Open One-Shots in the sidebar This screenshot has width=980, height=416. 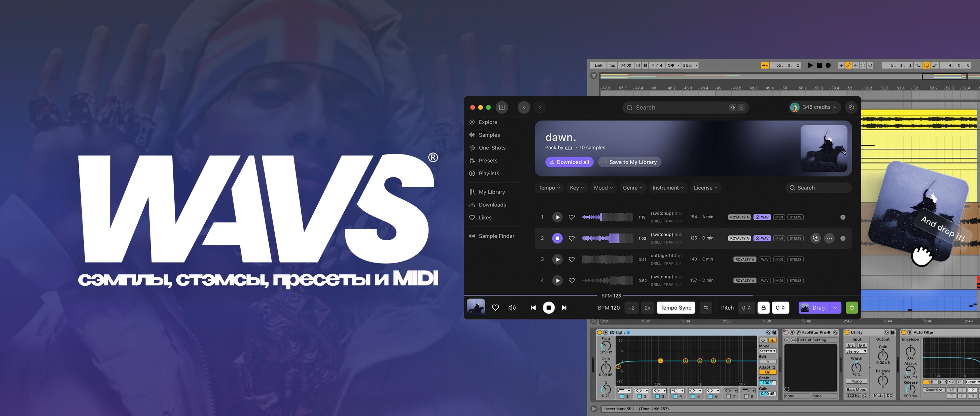(492, 148)
